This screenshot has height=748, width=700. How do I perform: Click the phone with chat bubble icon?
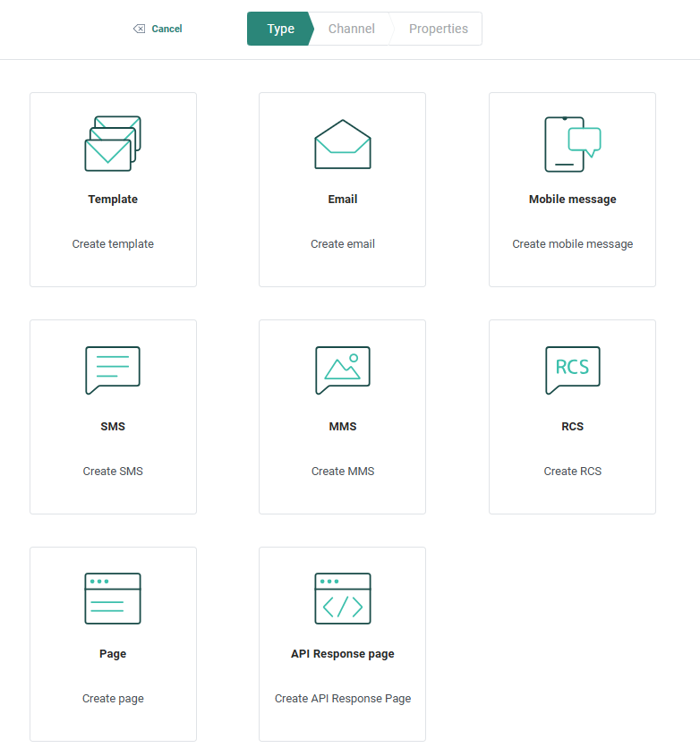click(x=572, y=144)
